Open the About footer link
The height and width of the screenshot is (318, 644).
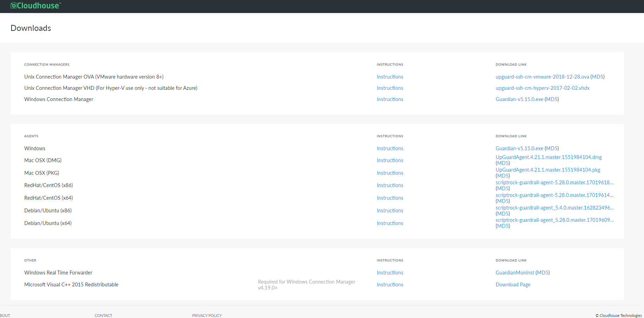(x=5, y=316)
